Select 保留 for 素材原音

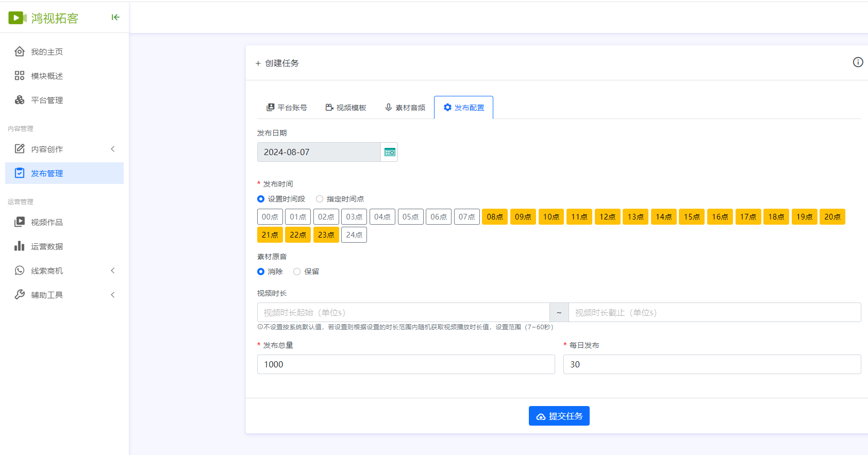(x=297, y=272)
